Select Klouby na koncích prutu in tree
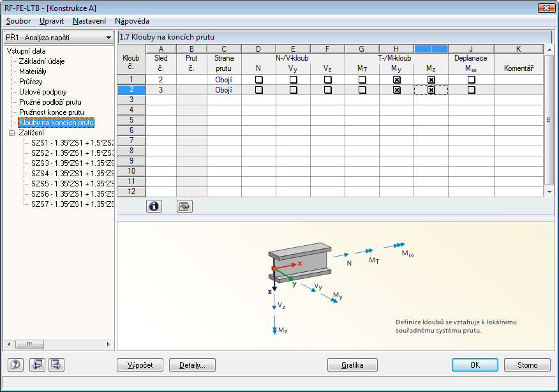Viewport: 559px width, 392px height. click(56, 123)
